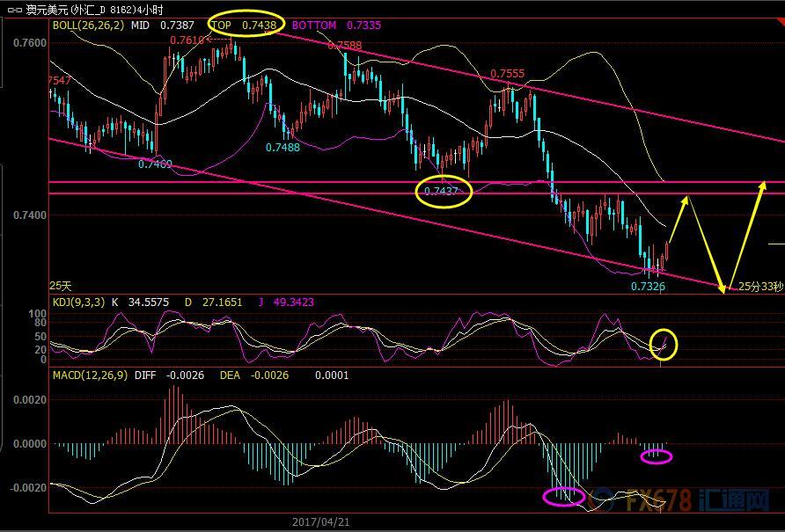The height and width of the screenshot is (532, 785).
Task: Click the 0.7555 peak price label
Action: pos(508,75)
